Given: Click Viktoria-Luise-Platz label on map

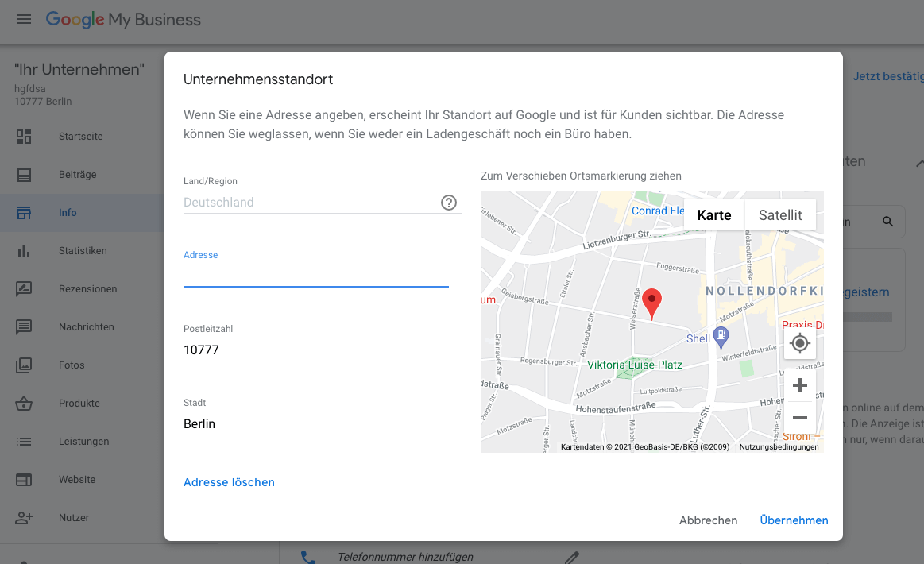Looking at the screenshot, I should [x=635, y=365].
